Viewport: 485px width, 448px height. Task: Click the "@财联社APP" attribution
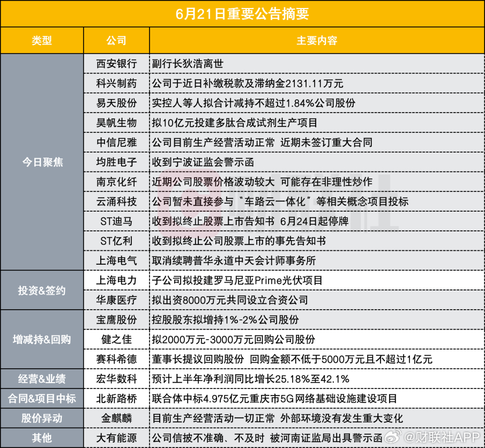click(442, 437)
